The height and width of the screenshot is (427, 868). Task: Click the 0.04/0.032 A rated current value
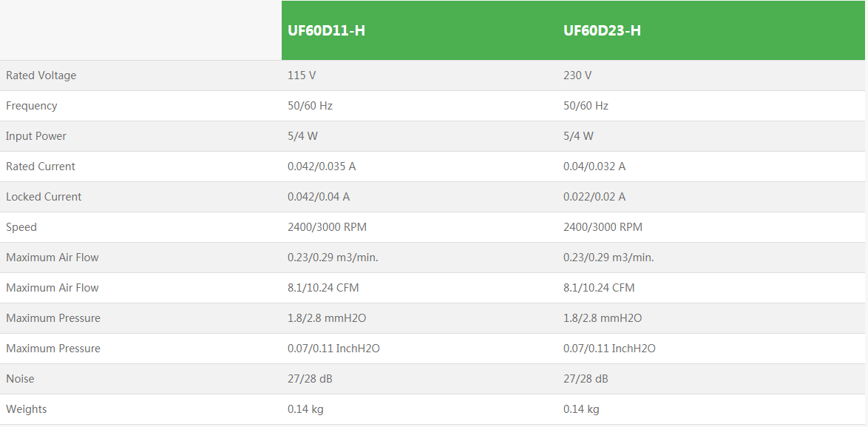pyautogui.click(x=594, y=167)
